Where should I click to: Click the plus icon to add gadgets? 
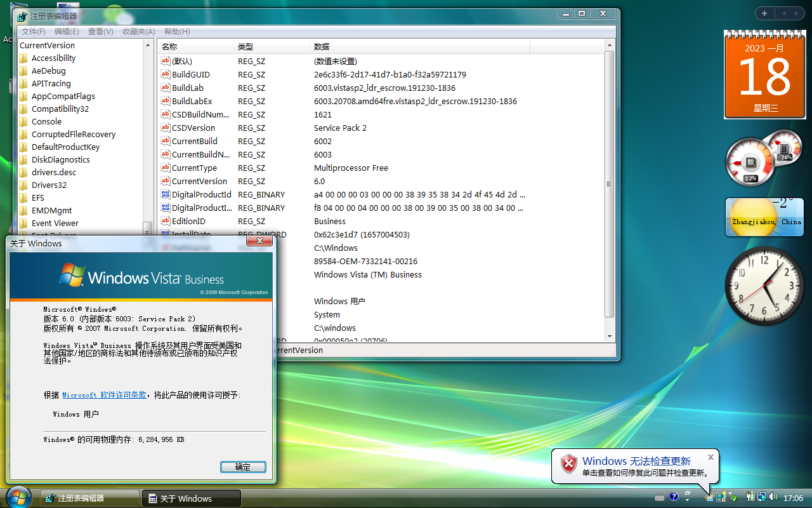pyautogui.click(x=764, y=13)
